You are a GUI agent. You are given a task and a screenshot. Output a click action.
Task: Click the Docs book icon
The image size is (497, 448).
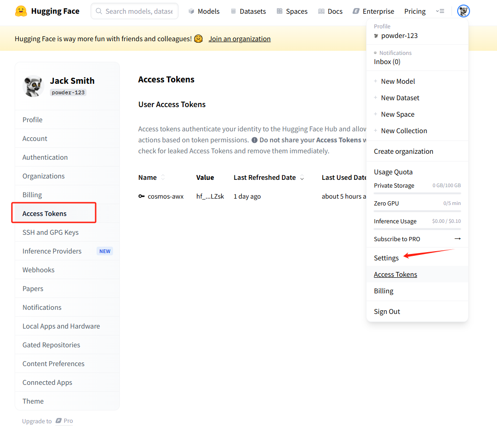(x=321, y=11)
